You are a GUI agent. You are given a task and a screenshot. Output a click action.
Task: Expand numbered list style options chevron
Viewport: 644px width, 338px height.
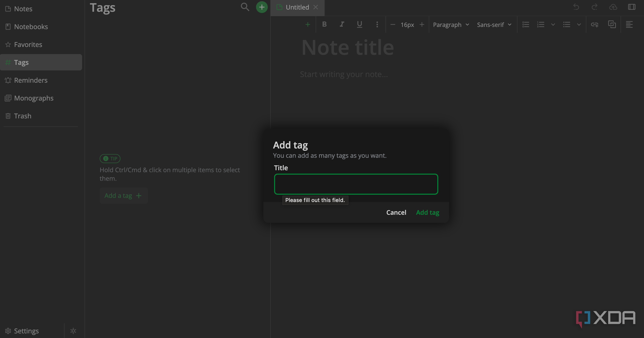(x=553, y=24)
